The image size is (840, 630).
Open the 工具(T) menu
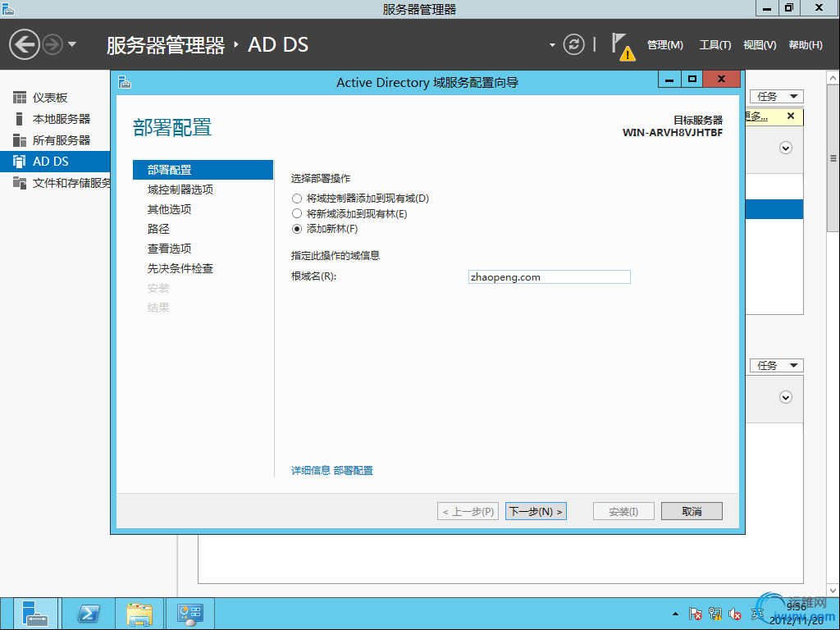tap(715, 45)
